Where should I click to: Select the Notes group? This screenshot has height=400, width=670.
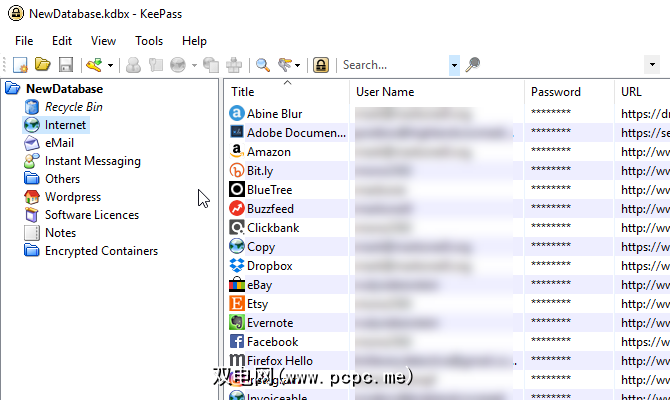60,233
